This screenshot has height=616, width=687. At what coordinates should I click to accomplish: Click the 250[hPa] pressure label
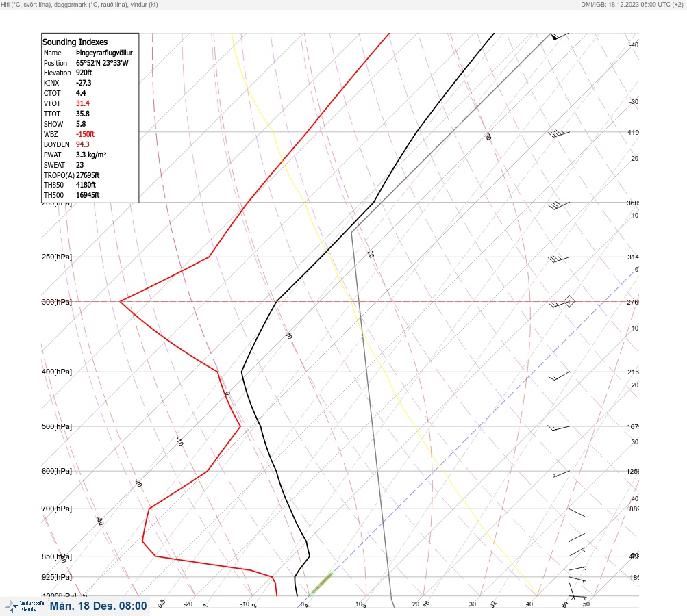pos(57,257)
